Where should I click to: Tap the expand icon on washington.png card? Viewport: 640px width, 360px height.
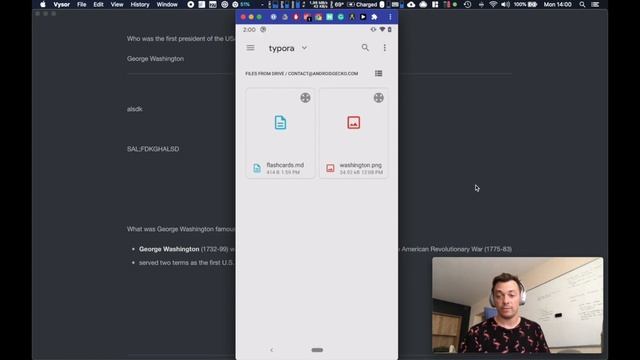tap(378, 98)
